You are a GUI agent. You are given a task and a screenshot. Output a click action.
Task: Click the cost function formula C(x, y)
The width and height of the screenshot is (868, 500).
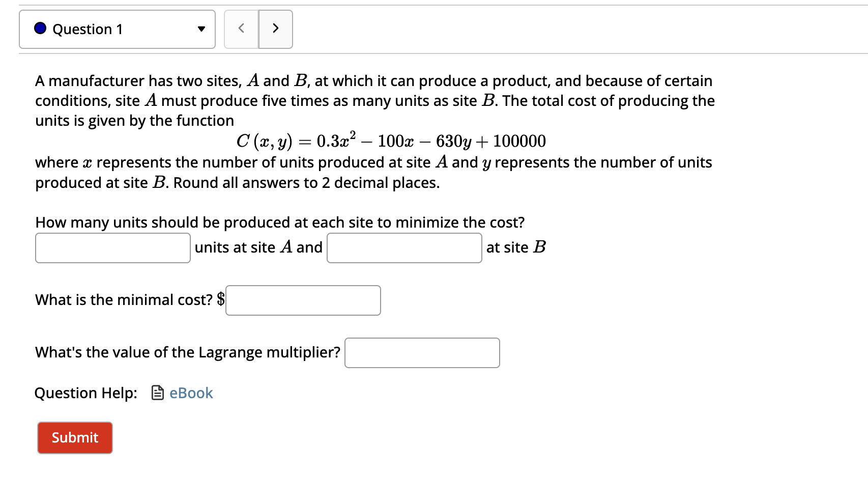click(x=391, y=141)
